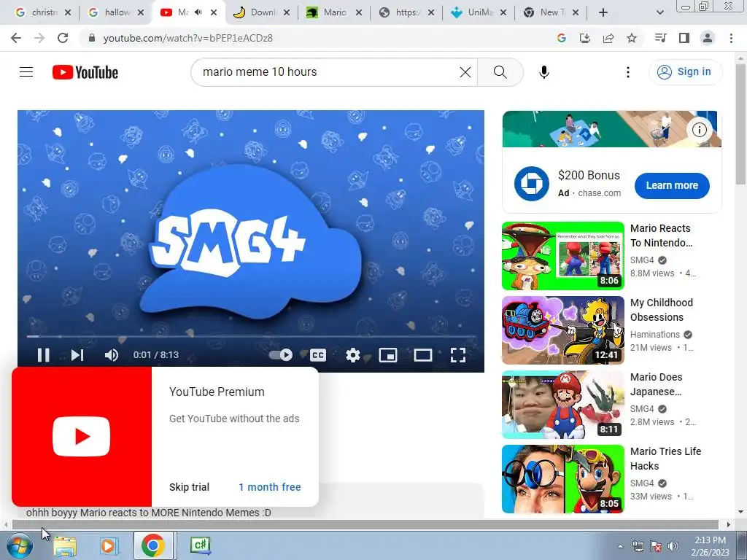This screenshot has width=747, height=560.
Task: Show hidden system tray icons
Action: point(620,545)
